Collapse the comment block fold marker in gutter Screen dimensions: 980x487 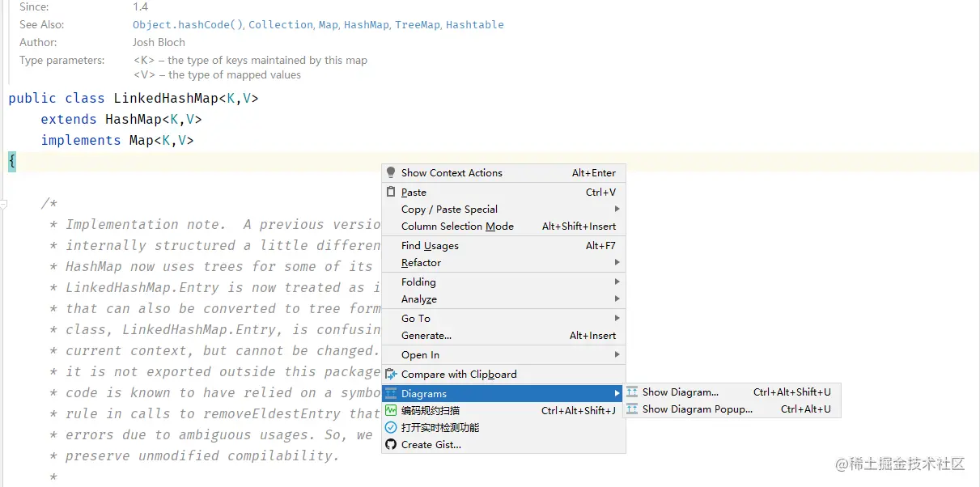point(4,204)
